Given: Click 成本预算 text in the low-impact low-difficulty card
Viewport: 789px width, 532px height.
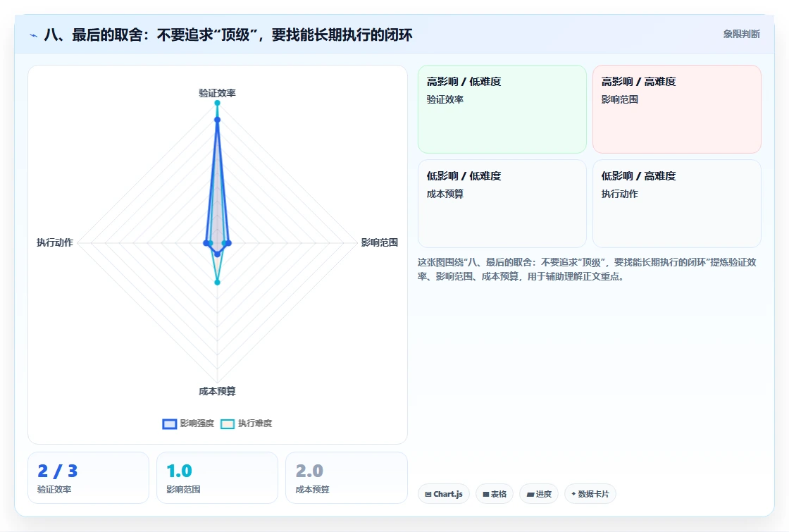Looking at the screenshot, I should [445, 194].
